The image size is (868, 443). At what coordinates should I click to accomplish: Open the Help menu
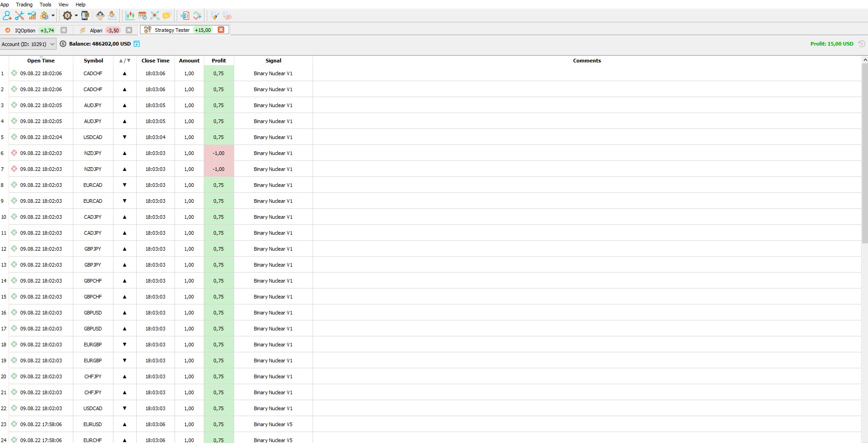(81, 5)
